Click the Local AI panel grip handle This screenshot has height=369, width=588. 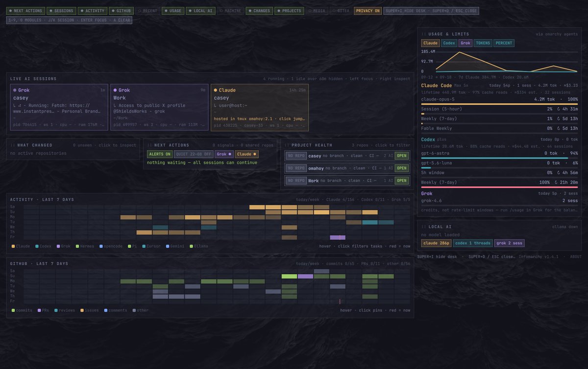[x=424, y=227]
